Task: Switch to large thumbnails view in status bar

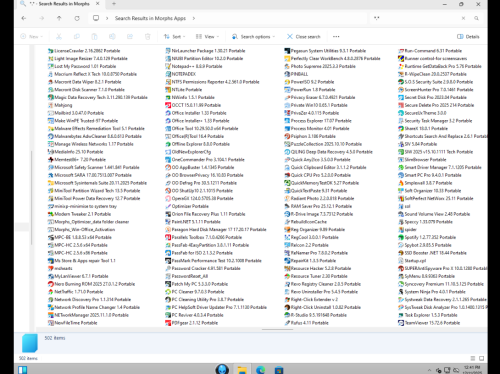Action: (481, 358)
